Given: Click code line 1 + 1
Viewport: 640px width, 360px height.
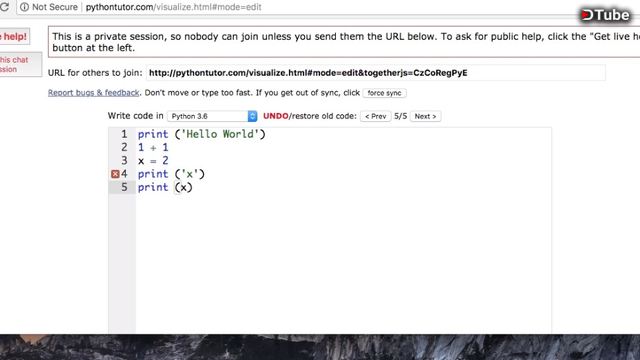Looking at the screenshot, I should [x=153, y=147].
